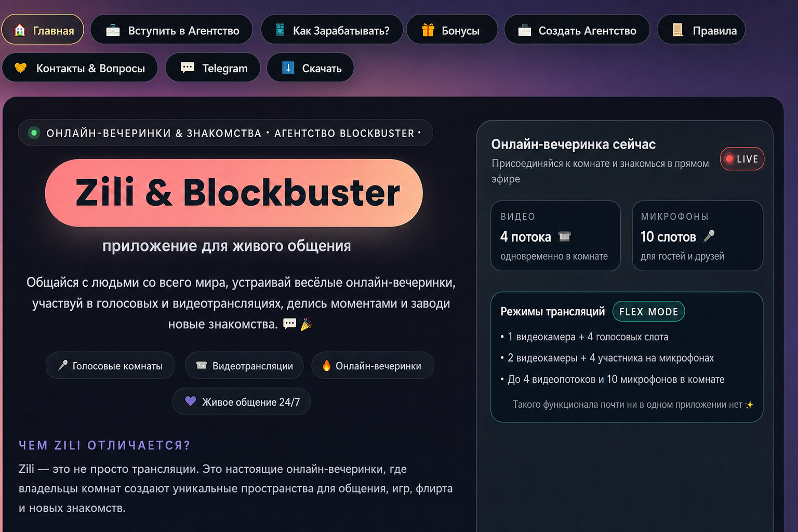Viewport: 798px width, 532px height.
Task: Go to Вступить в Агентство page
Action: 171,30
